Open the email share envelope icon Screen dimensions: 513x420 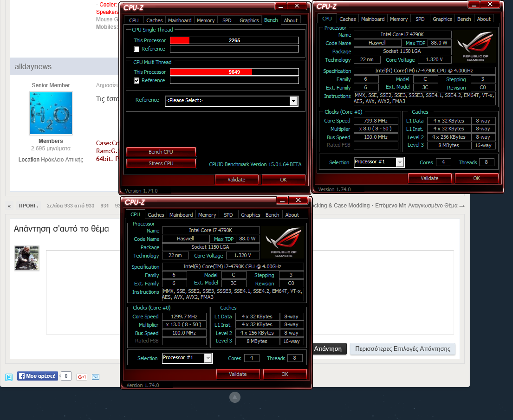coord(96,377)
